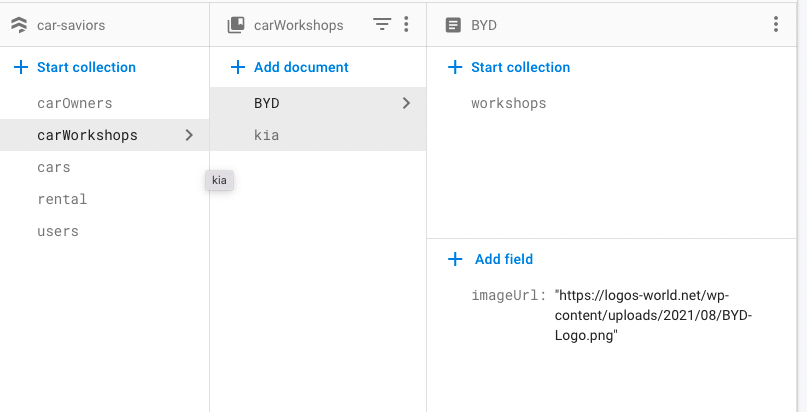Click the carWorkshops collection icon in header
The width and height of the screenshot is (807, 412).
coord(236,25)
